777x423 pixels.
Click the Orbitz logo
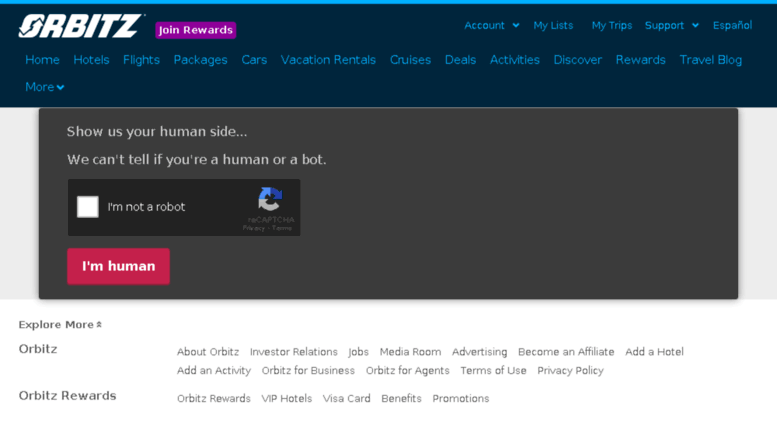(80, 26)
